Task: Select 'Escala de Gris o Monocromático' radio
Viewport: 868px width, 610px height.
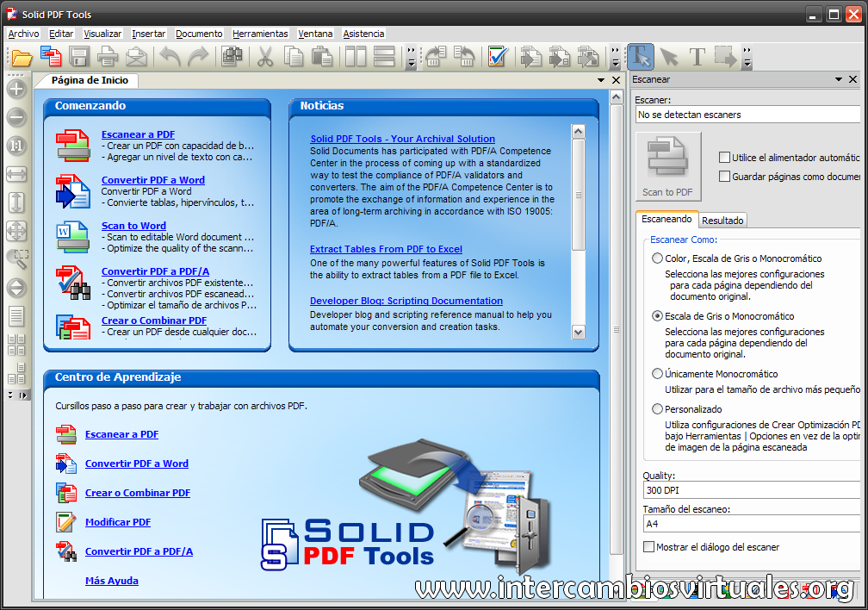Action: (657, 316)
